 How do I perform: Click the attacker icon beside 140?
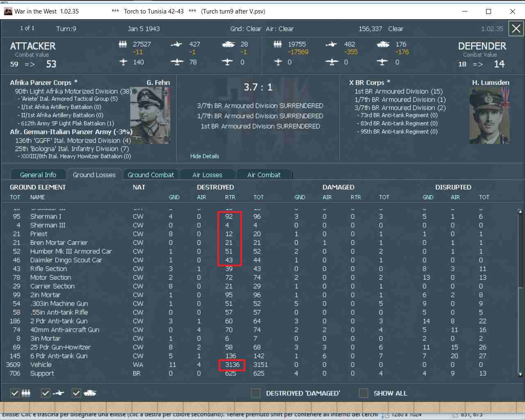(x=123, y=62)
